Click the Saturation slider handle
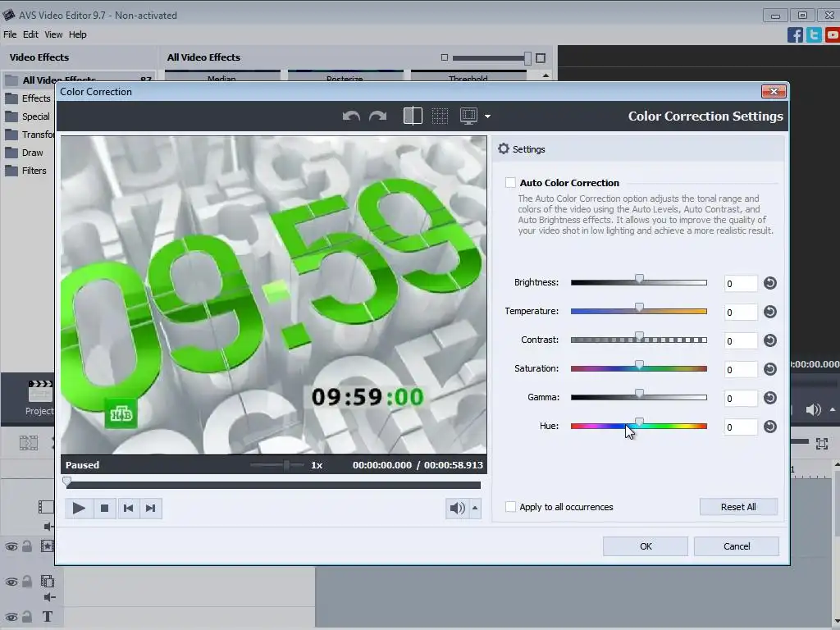The width and height of the screenshot is (840, 630). (639, 365)
